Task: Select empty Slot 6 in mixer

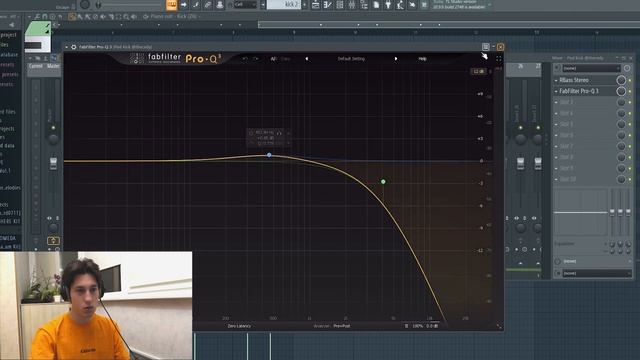Action: coord(587,135)
